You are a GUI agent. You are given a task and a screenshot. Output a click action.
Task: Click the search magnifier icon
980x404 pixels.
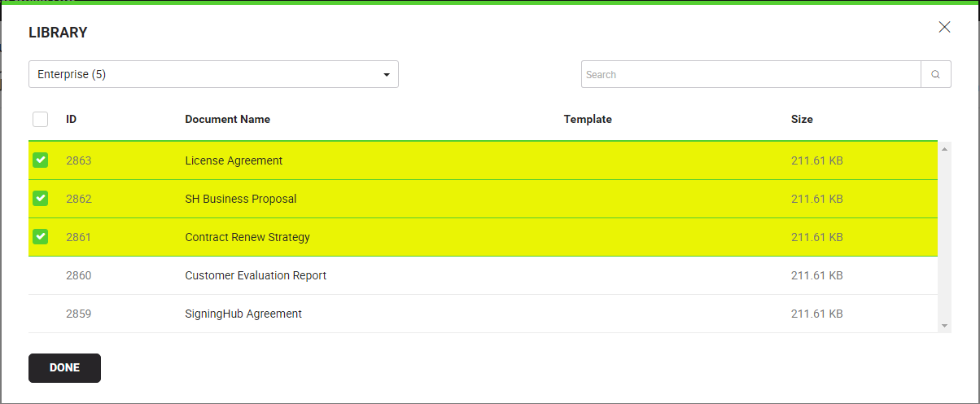click(x=935, y=74)
